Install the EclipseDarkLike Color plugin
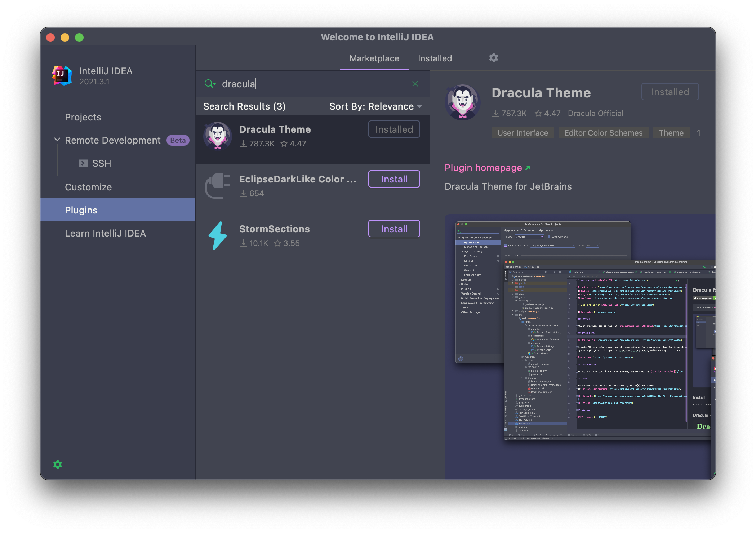 pyautogui.click(x=394, y=179)
